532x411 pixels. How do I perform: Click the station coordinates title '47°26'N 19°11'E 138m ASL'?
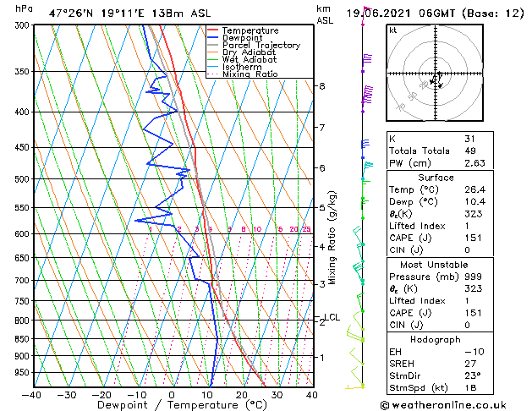tap(130, 14)
